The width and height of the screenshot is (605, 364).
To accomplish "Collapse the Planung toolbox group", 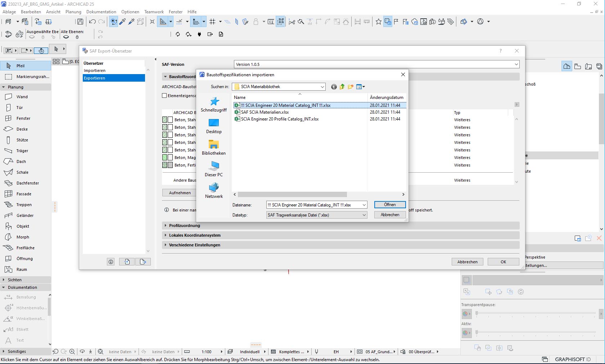I will (4, 87).
